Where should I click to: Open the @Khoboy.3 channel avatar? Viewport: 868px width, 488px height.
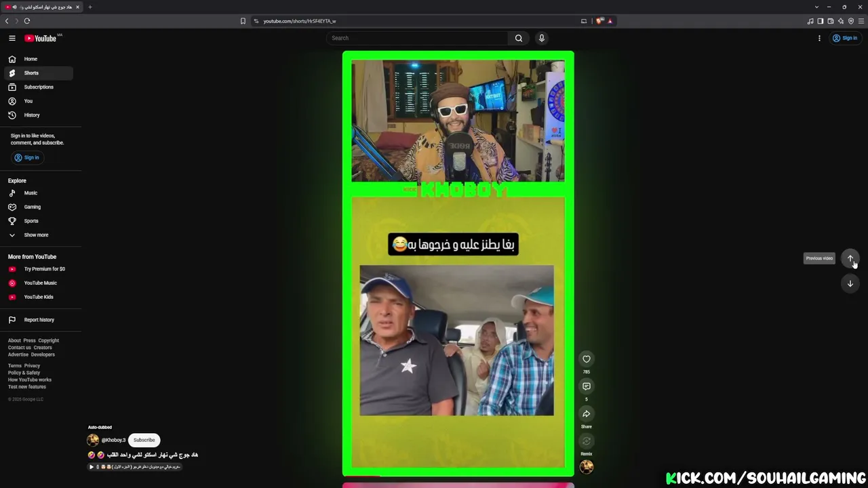93,440
